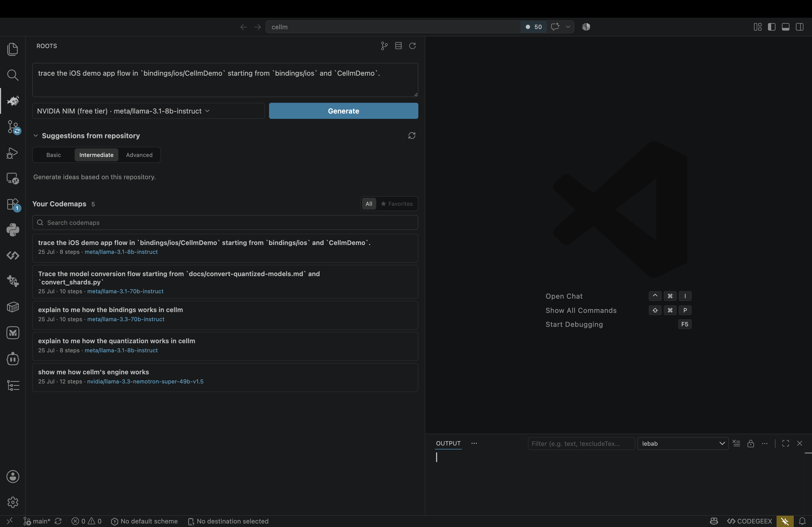Click CODEGEEX in the status bar

pyautogui.click(x=749, y=521)
